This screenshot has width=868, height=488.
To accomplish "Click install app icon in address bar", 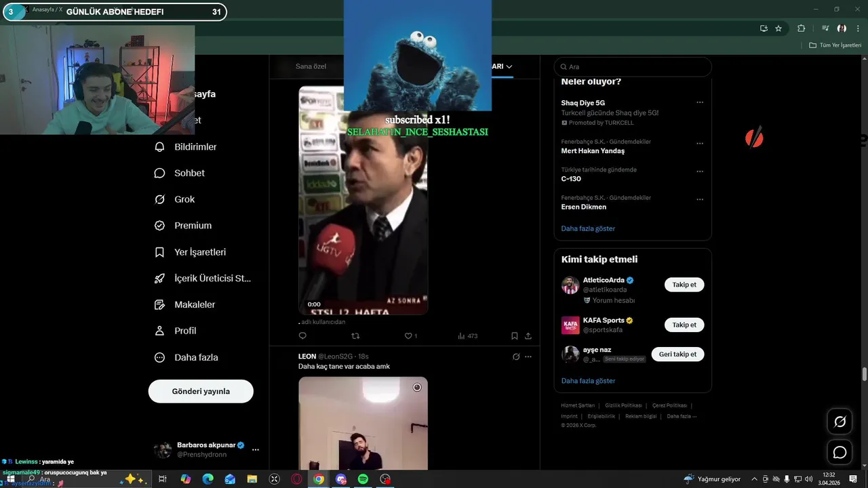I will pyautogui.click(x=764, y=28).
